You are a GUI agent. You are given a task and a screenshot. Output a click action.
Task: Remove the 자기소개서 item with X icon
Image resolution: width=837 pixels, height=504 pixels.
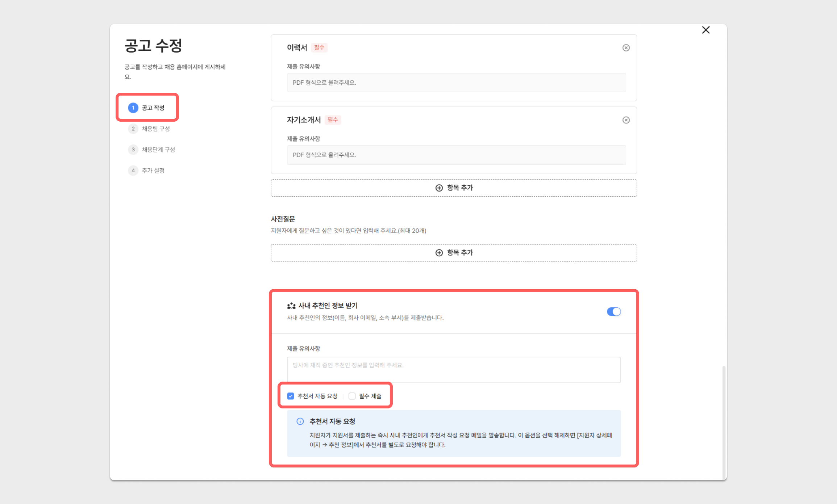point(626,120)
